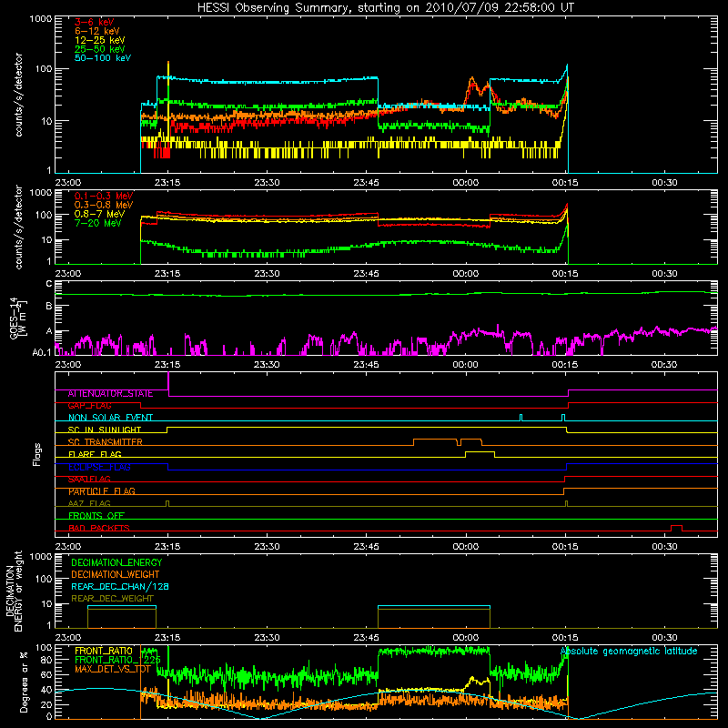Viewport: 728px width, 728px height.
Task: Pick the FLARE_FLAG label
Action: coord(95,454)
